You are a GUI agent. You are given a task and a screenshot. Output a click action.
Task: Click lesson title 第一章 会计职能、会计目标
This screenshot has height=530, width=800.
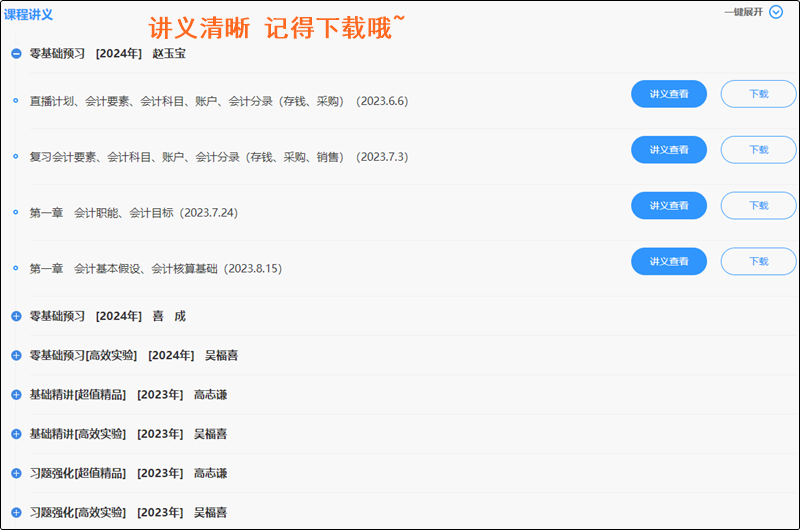coord(134,213)
